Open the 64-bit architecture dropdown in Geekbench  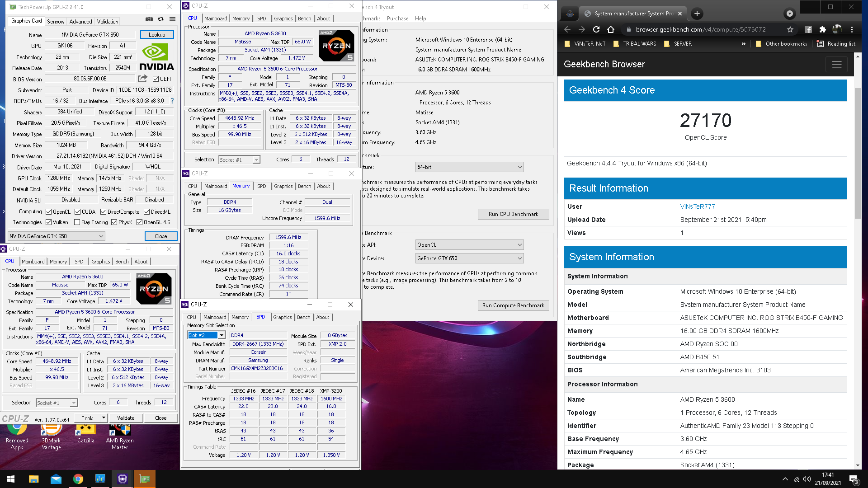[469, 167]
